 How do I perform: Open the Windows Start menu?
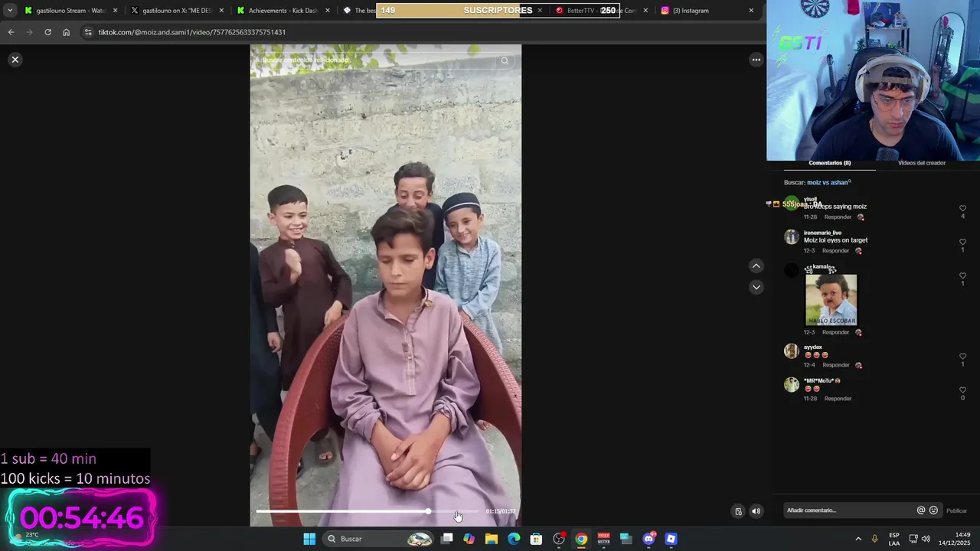pos(309,539)
